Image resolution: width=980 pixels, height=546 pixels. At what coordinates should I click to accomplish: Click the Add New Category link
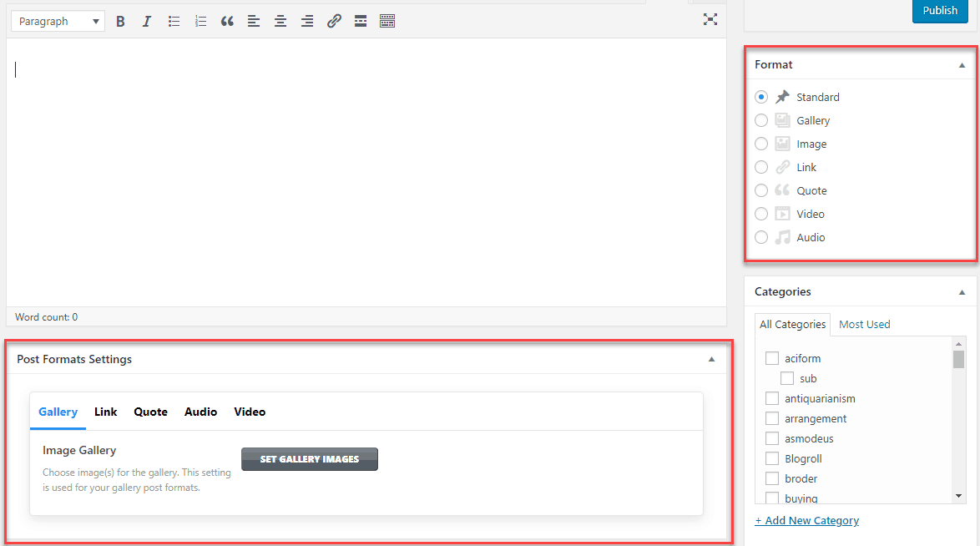[x=806, y=521]
